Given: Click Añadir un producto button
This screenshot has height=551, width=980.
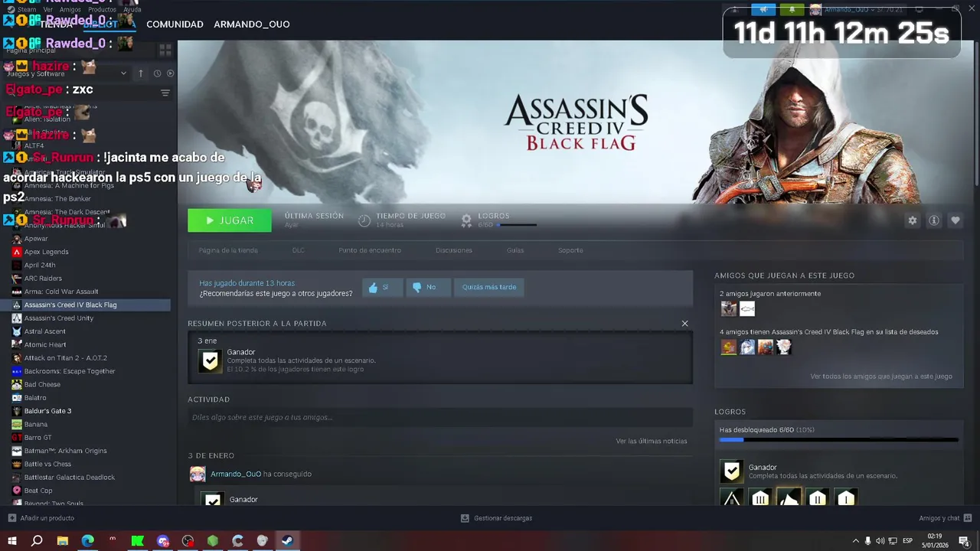Looking at the screenshot, I should tap(41, 518).
